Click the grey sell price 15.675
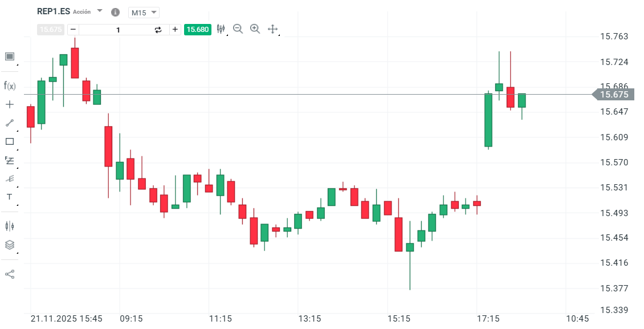Screen dimensions: 644x329 point(51,30)
